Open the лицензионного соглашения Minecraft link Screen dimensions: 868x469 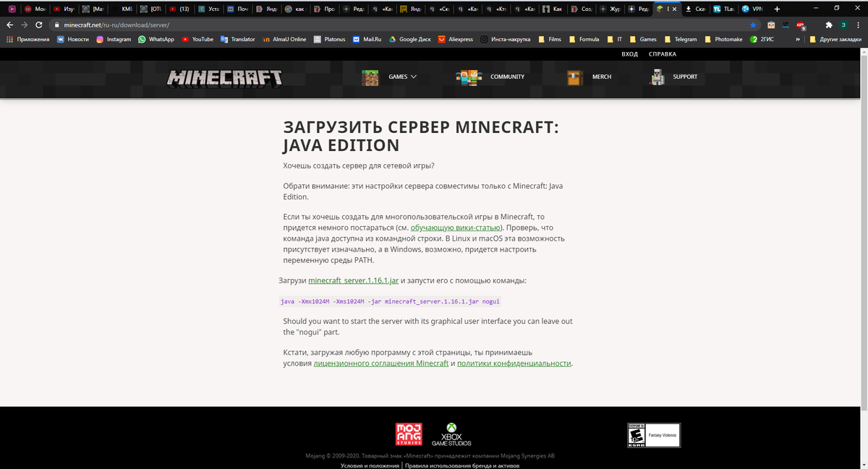(381, 363)
